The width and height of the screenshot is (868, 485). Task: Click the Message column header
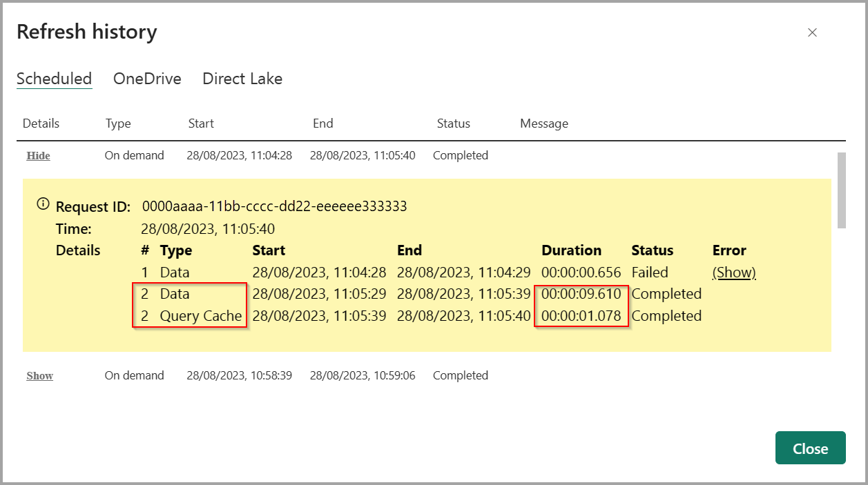[544, 123]
